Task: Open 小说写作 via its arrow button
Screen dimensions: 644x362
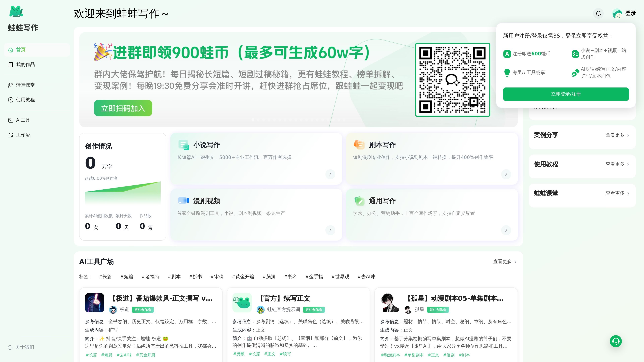Action: [x=330, y=174]
